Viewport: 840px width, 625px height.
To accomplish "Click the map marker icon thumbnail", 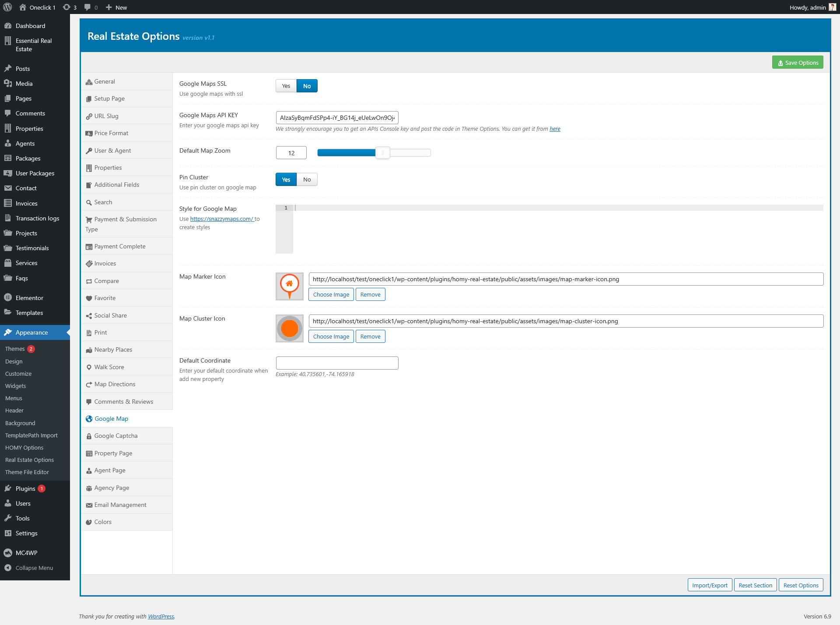I will (289, 286).
